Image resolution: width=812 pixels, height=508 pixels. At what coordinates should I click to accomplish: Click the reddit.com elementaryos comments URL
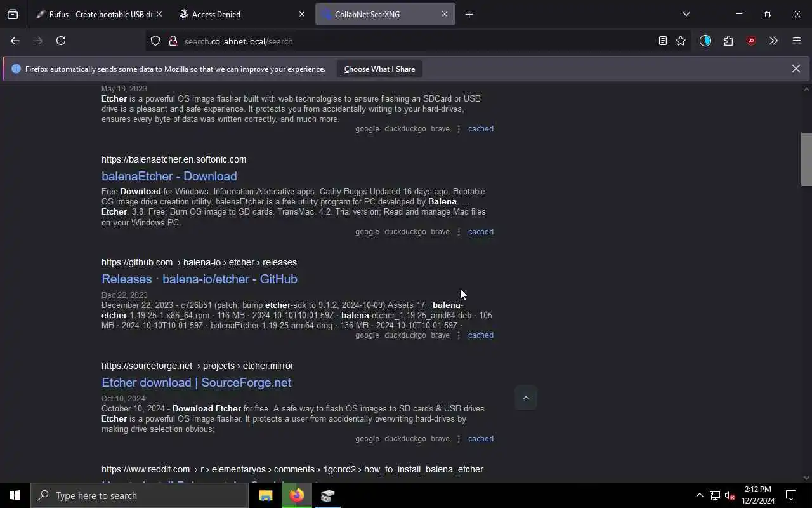(x=292, y=469)
